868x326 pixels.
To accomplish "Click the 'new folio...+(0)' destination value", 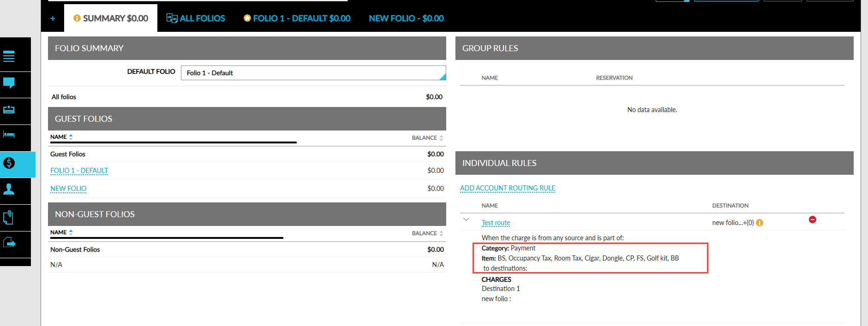I will [x=733, y=223].
